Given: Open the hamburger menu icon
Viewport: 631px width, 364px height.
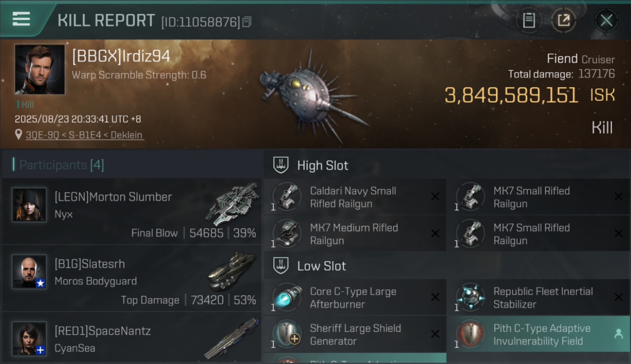Looking at the screenshot, I should click(x=21, y=19).
